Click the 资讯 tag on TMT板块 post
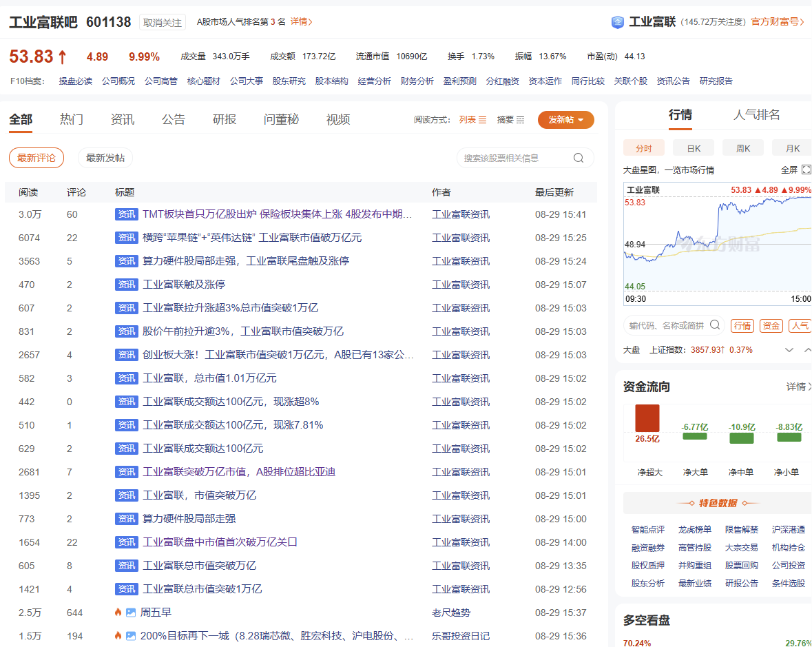This screenshot has height=647, width=812. (126, 214)
